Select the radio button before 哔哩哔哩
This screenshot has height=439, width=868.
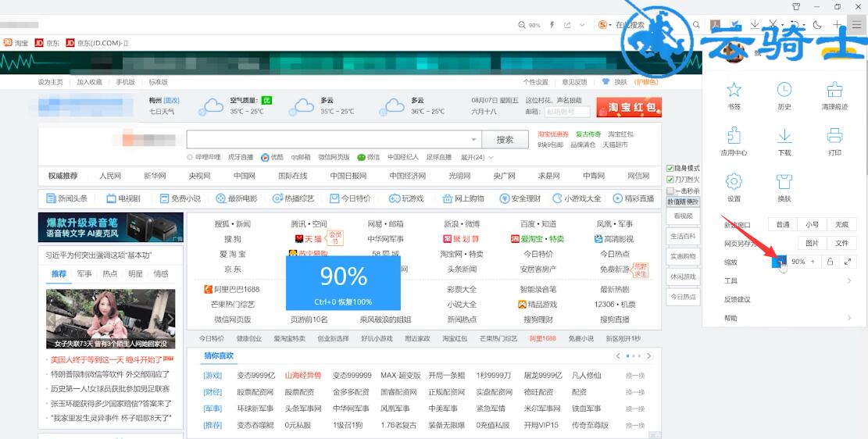pos(191,157)
